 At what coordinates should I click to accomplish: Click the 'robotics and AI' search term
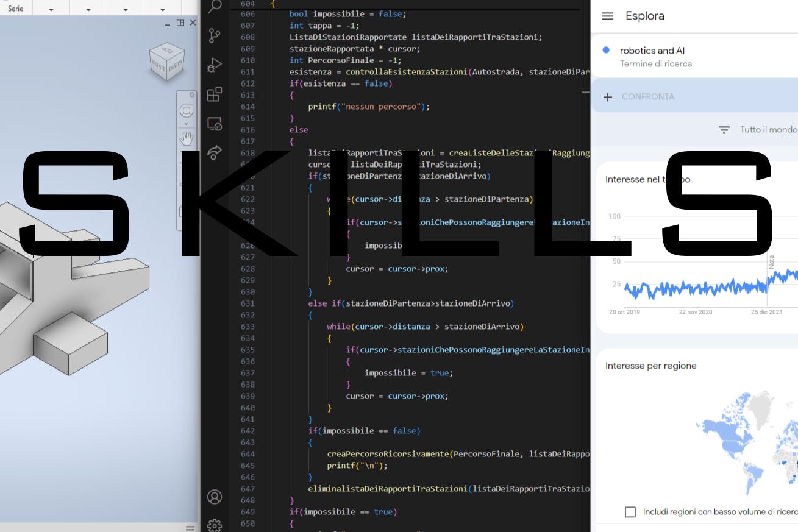(652, 51)
